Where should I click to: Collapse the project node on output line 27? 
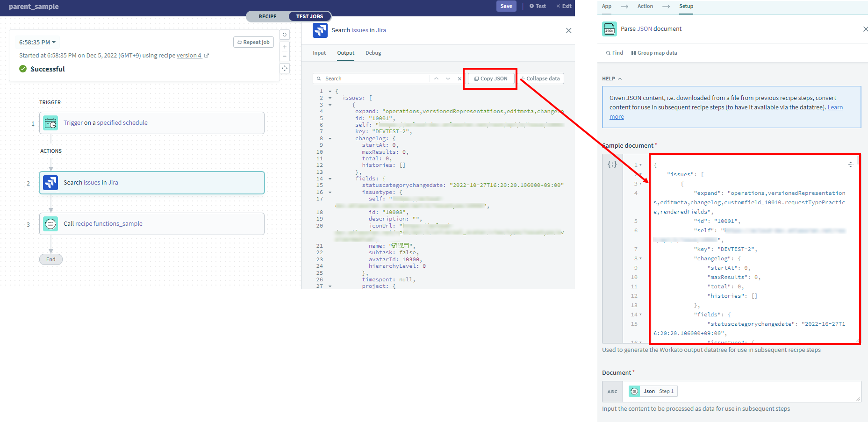(x=330, y=286)
